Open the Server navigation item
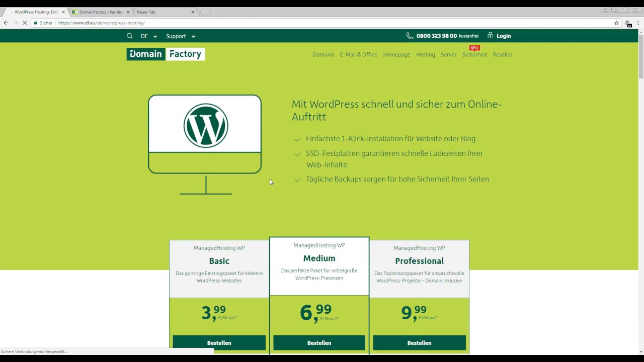The width and height of the screenshot is (644, 362). (448, 55)
